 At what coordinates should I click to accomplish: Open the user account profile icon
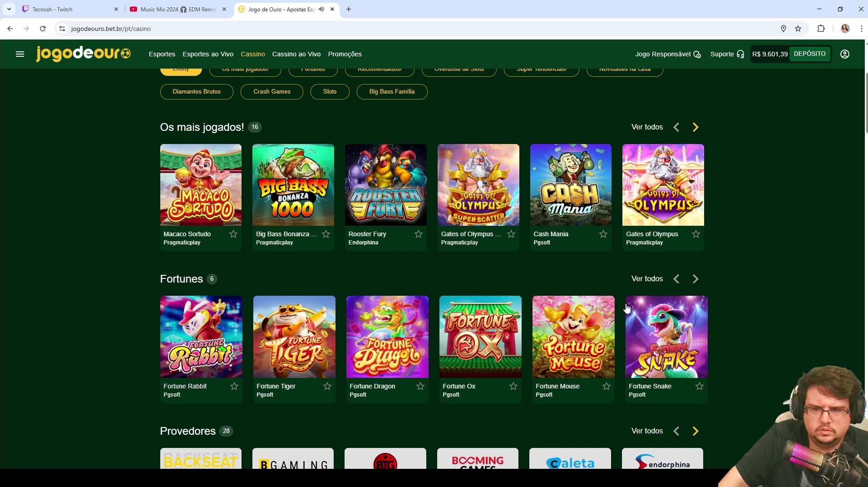[844, 54]
